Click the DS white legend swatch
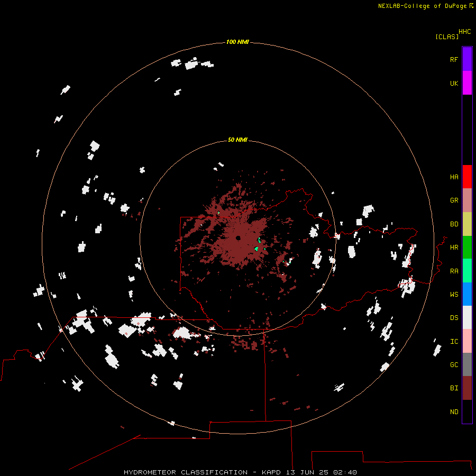Viewport: 476px width, 476px height. (x=467, y=317)
